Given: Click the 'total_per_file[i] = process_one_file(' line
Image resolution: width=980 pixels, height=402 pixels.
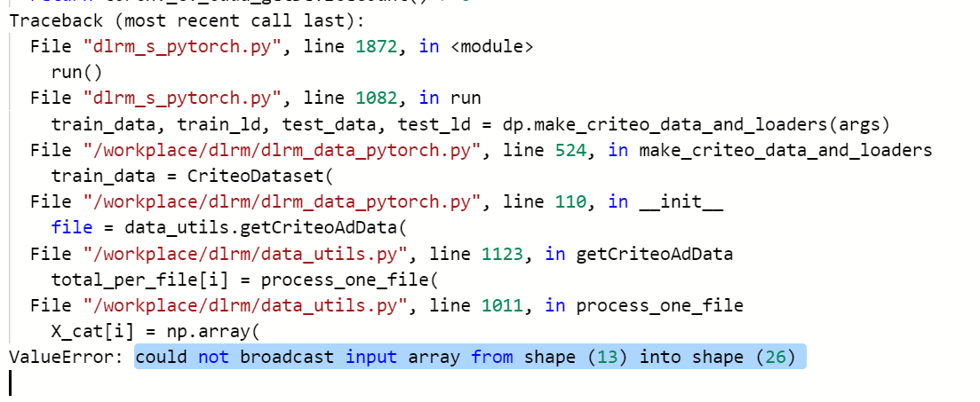Looking at the screenshot, I should (x=244, y=280).
